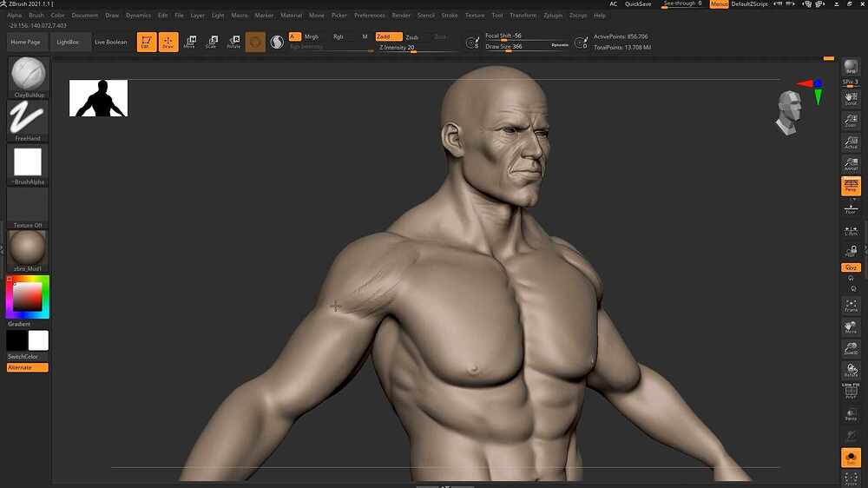This screenshot has height=488, width=868.
Task: Open the Help menu
Action: tap(600, 16)
